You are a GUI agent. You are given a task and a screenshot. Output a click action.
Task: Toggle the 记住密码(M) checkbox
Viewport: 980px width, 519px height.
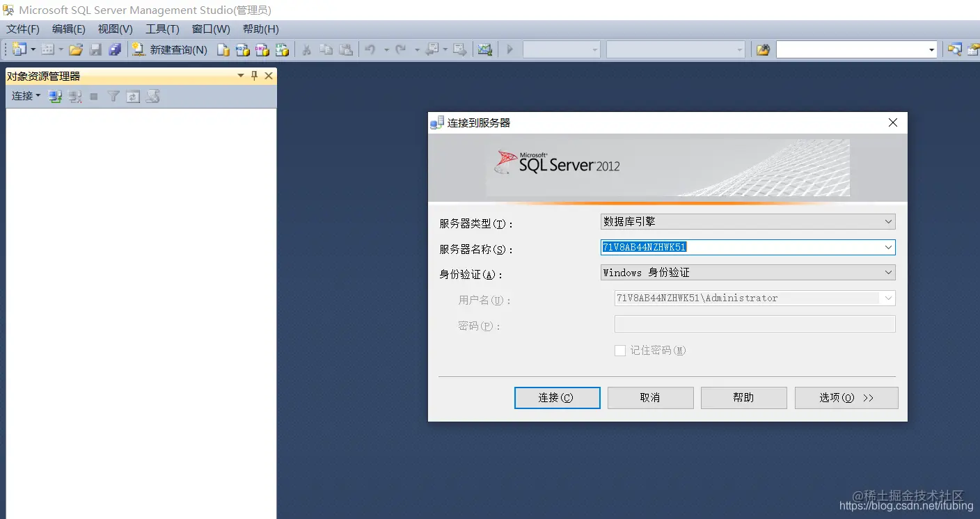619,351
